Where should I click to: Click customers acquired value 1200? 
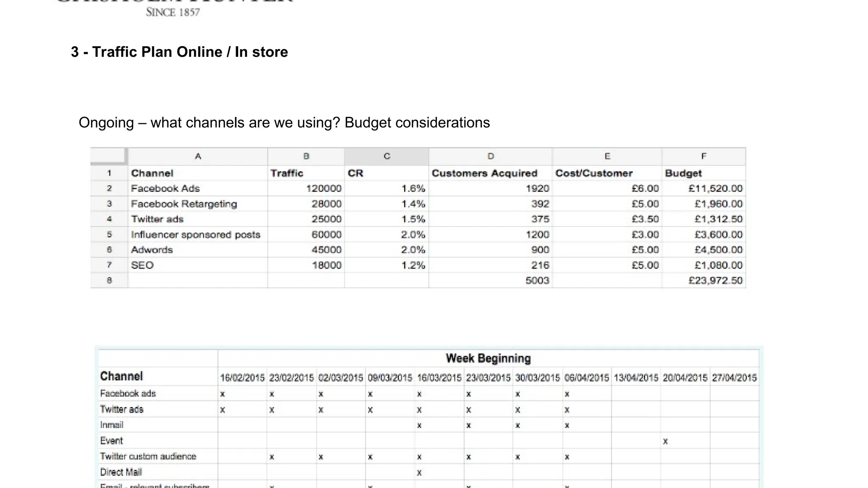click(490, 235)
